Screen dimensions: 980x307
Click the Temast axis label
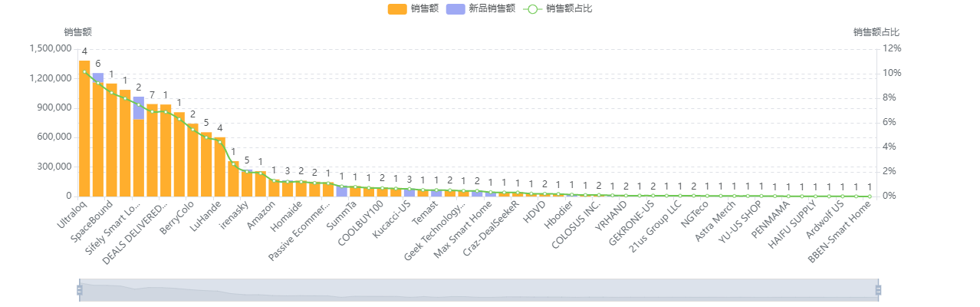424,213
